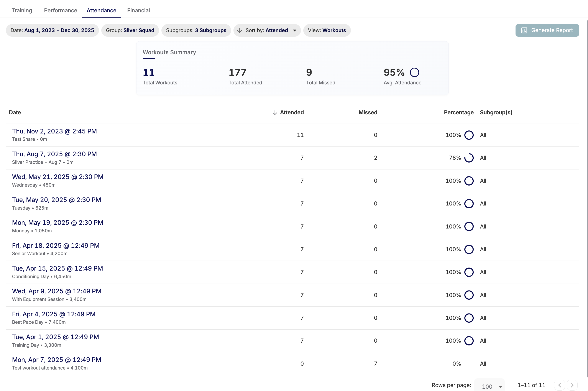Click the 100% ring for Nov 2, 2023
This screenshot has height=391, width=588.
pyautogui.click(x=469, y=135)
